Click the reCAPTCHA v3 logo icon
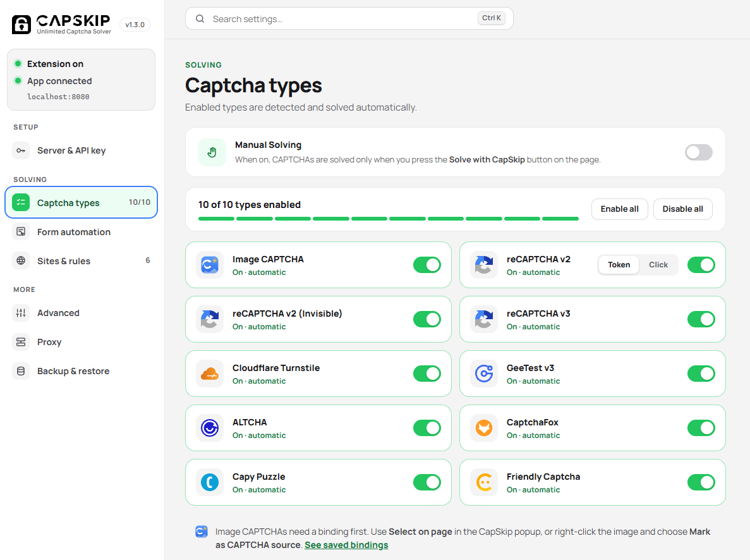 (484, 319)
